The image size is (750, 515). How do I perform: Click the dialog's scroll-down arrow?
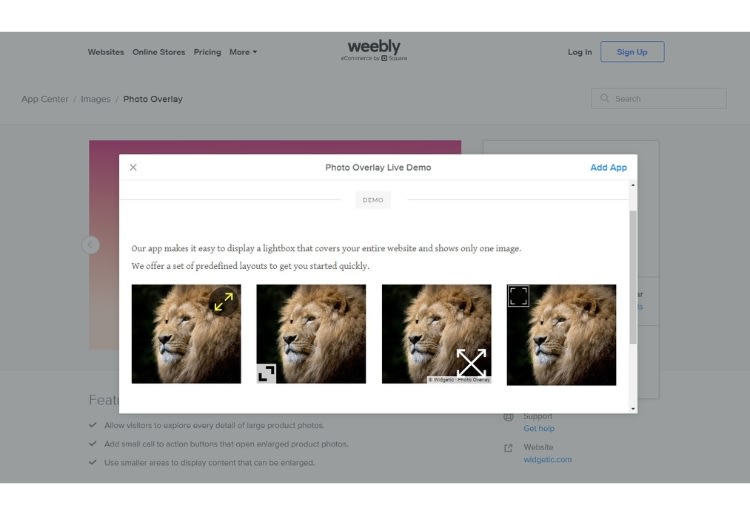pyautogui.click(x=633, y=409)
